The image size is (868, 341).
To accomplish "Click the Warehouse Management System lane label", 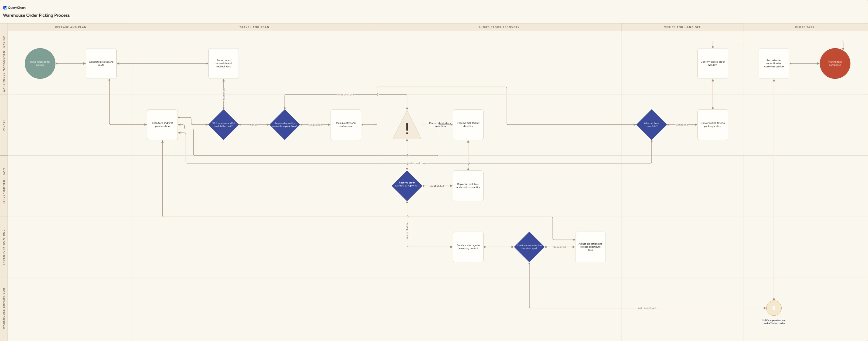I will (x=4, y=64).
